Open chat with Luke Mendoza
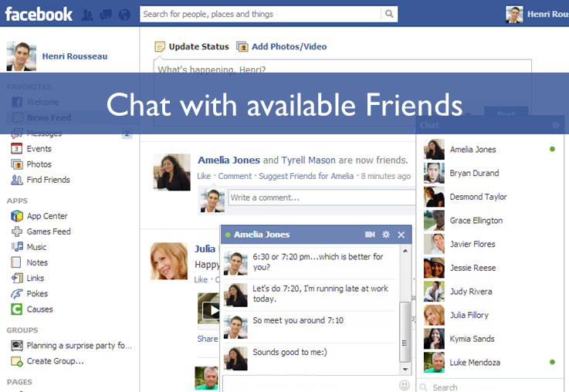 [x=475, y=362]
